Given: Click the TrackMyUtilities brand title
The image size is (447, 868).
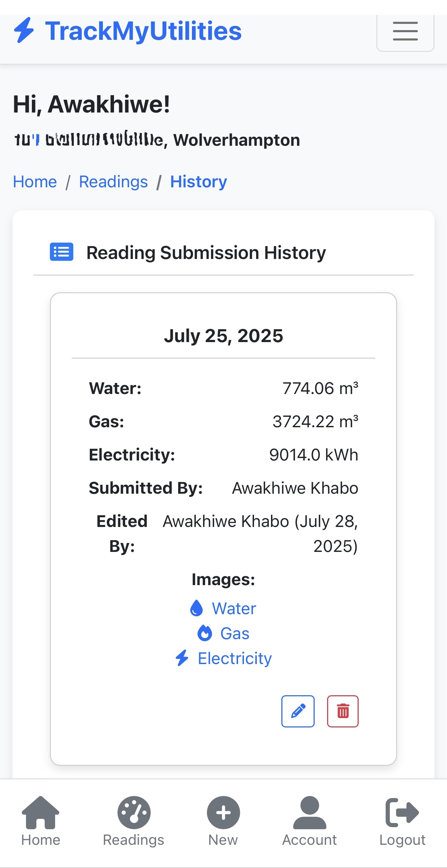Looking at the screenshot, I should pyautogui.click(x=143, y=31).
